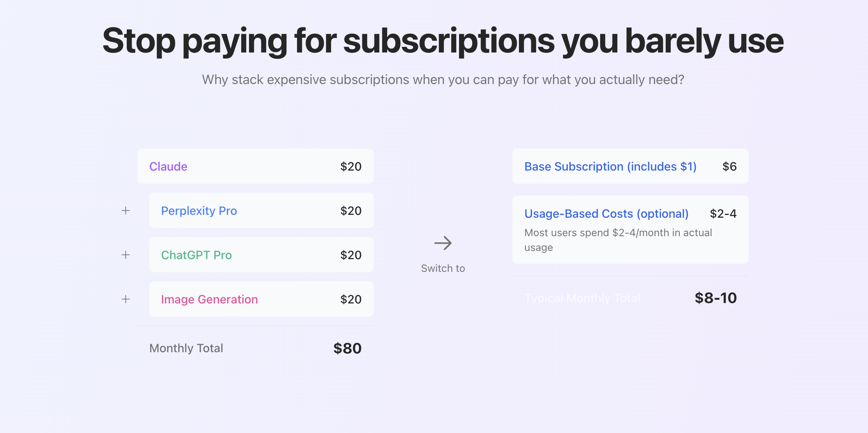868x433 pixels.
Task: Select the Perplexity Pro label
Action: (x=199, y=211)
